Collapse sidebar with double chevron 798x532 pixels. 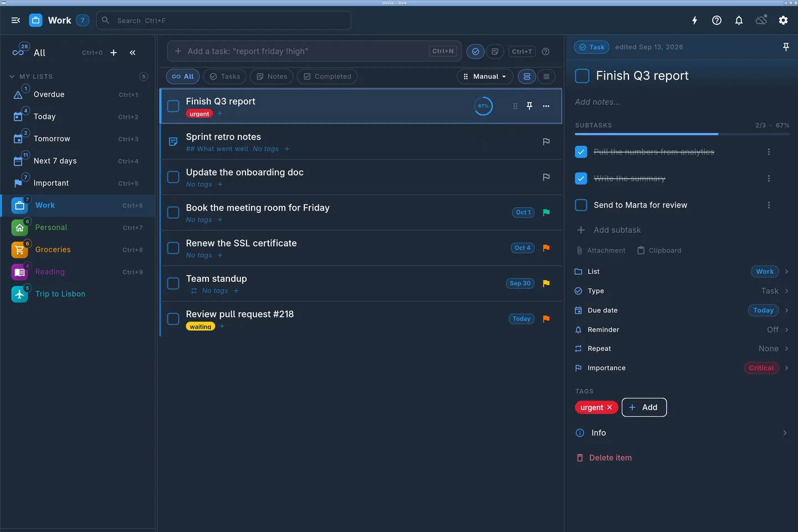[132, 53]
